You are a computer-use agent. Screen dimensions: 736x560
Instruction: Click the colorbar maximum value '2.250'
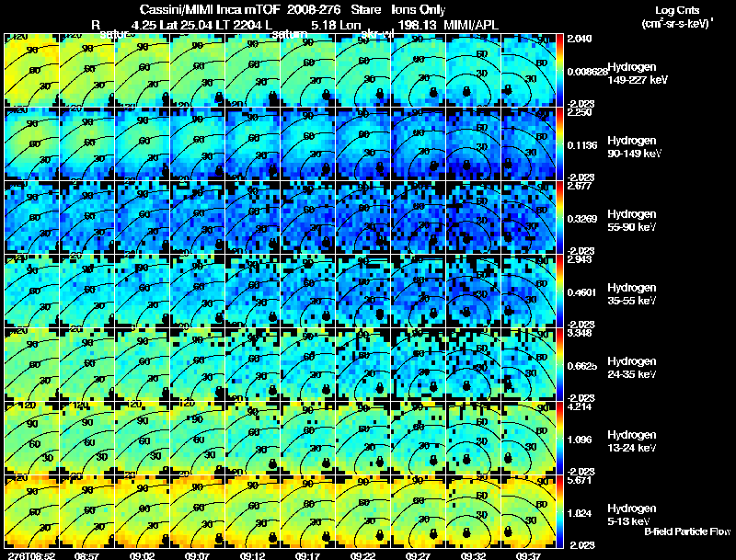coord(581,112)
